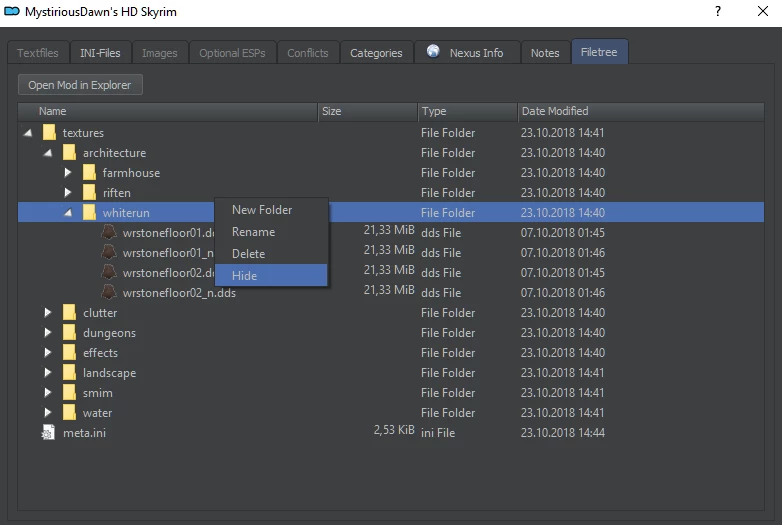The width and height of the screenshot is (782, 525).
Task: Click the water folder icon
Action: (69, 412)
